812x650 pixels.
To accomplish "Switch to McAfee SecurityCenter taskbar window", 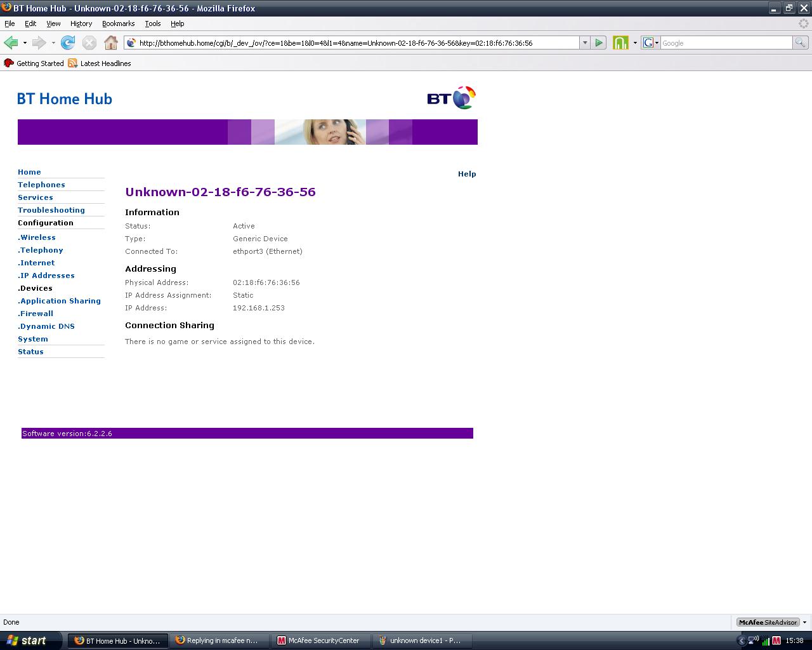I will [322, 640].
